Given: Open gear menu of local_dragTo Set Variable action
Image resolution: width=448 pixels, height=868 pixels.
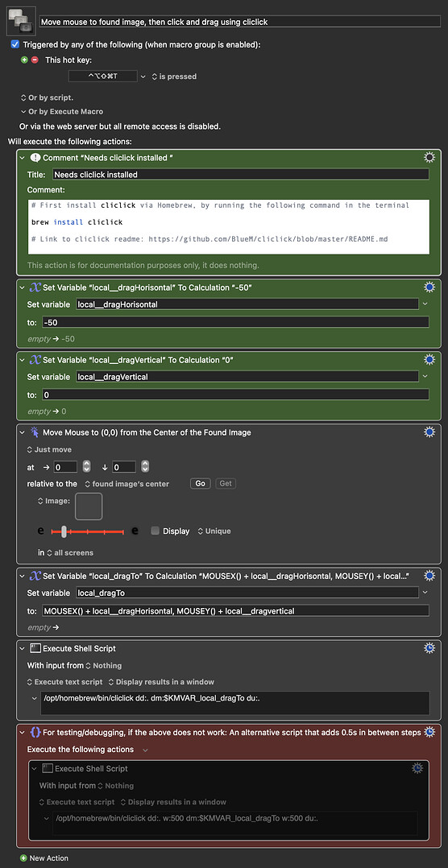Looking at the screenshot, I should click(x=429, y=577).
